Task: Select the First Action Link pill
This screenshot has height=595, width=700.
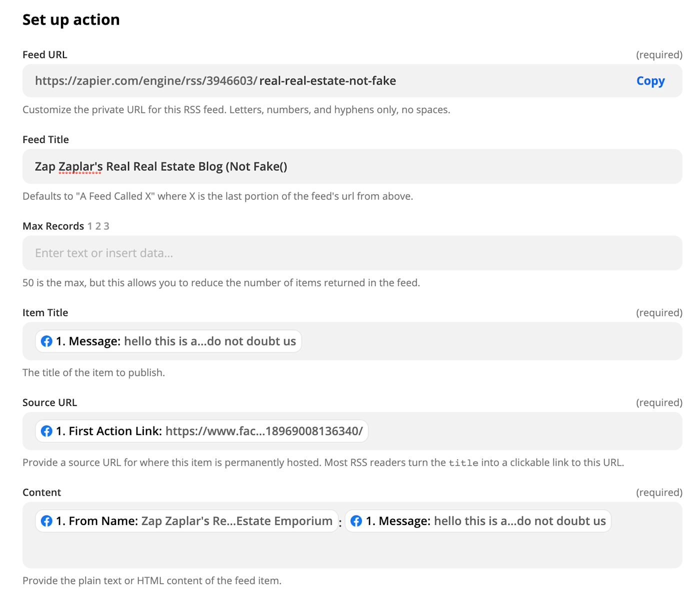Action: coord(202,431)
